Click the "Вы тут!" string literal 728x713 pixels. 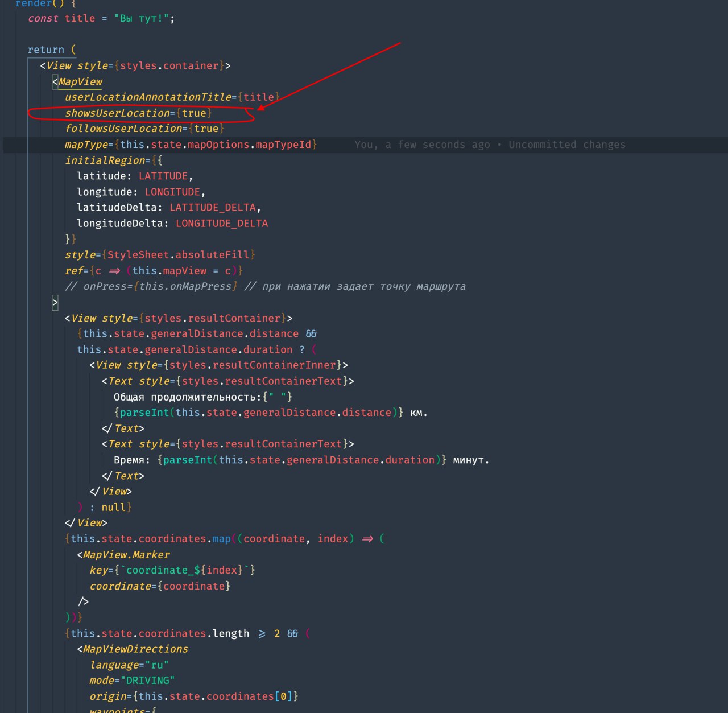142,18
